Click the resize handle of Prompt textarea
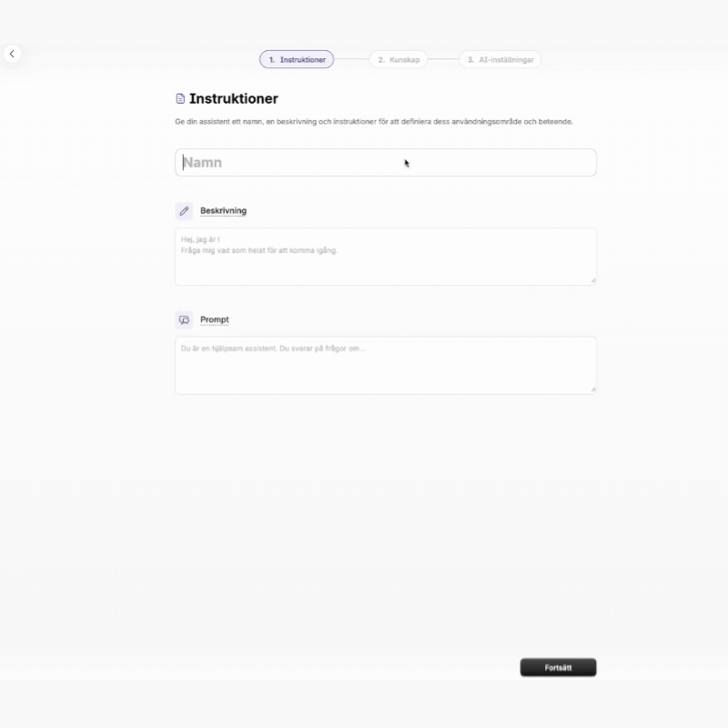 pyautogui.click(x=593, y=389)
